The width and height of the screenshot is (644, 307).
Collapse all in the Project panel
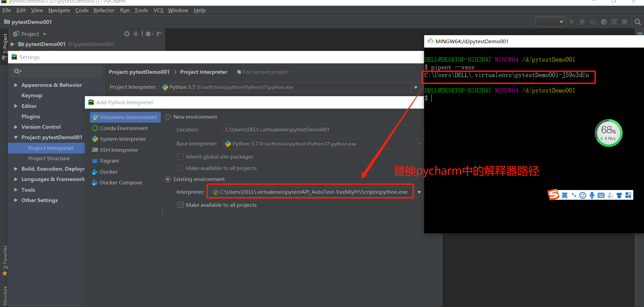(136, 34)
